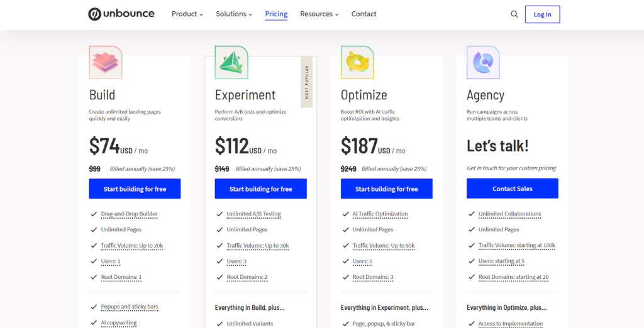644x328 pixels.
Task: Click Users: starting at 5
Action: pos(501,261)
